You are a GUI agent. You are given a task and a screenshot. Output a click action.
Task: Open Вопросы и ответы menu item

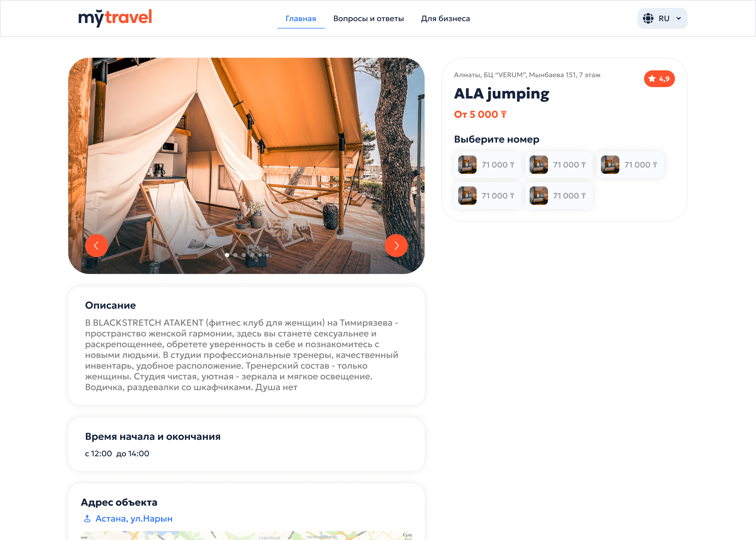(x=369, y=18)
